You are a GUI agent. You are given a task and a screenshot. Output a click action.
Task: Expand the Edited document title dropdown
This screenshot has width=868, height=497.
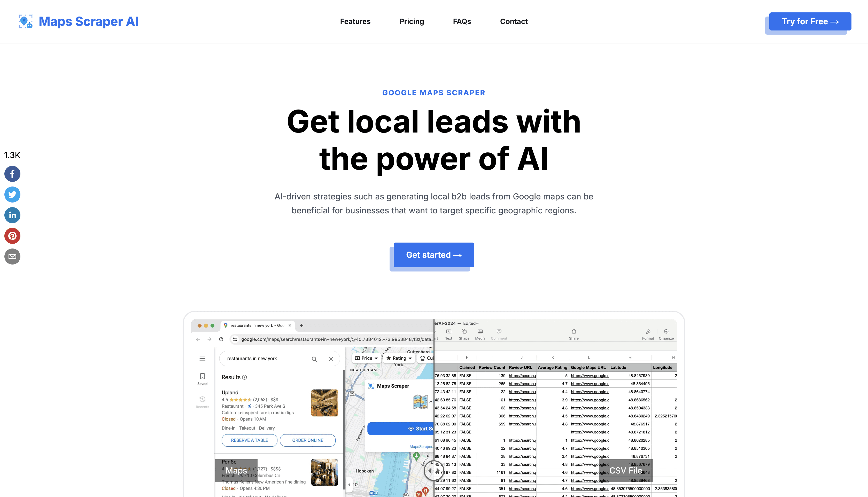click(471, 323)
